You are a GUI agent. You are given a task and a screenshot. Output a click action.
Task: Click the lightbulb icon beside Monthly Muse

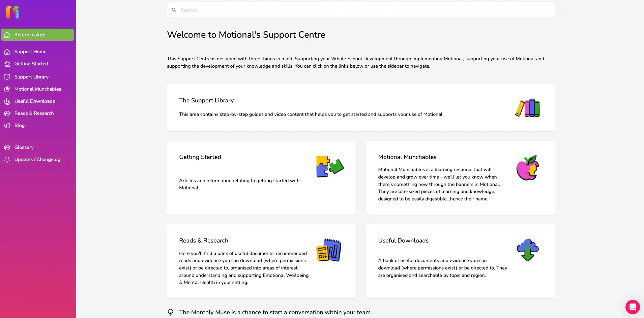[x=171, y=312]
